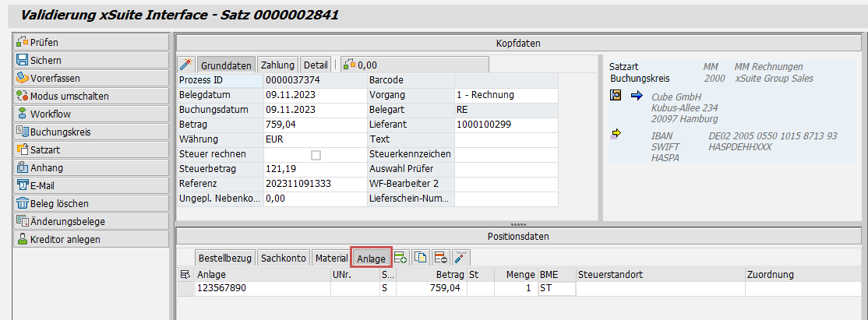Viewport: 868px width, 320px height.
Task: Click the empty Auswahl Prüfer field
Action: tap(506, 169)
